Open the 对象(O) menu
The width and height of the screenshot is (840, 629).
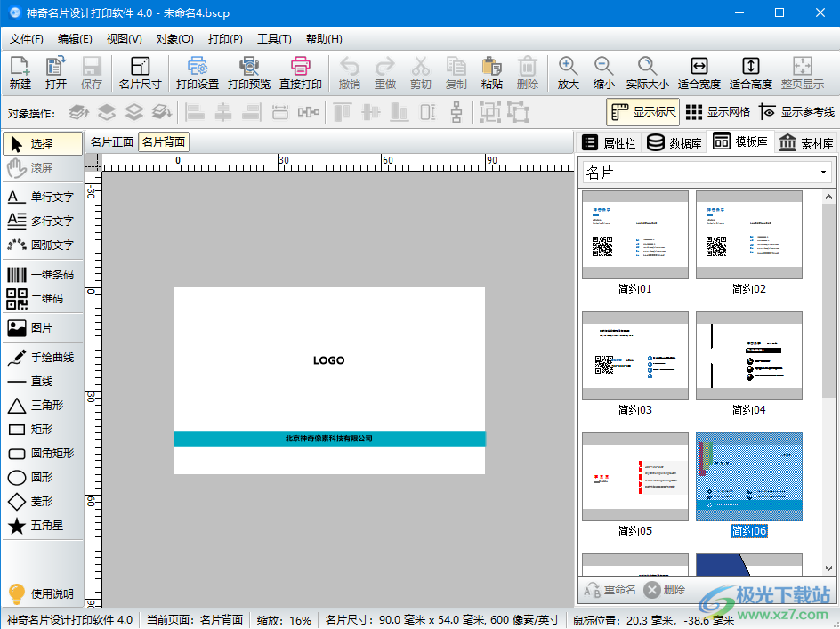[x=174, y=39]
